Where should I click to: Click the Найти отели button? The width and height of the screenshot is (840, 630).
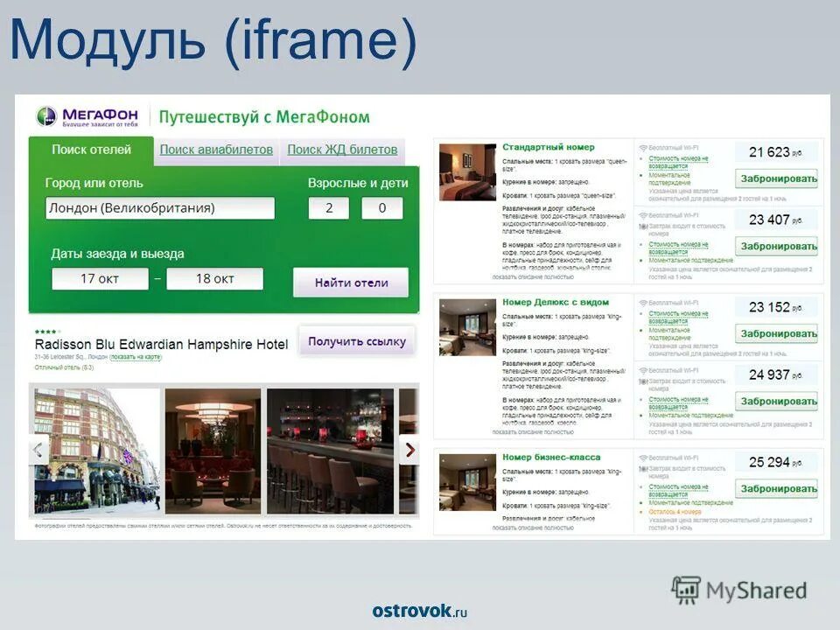[351, 283]
